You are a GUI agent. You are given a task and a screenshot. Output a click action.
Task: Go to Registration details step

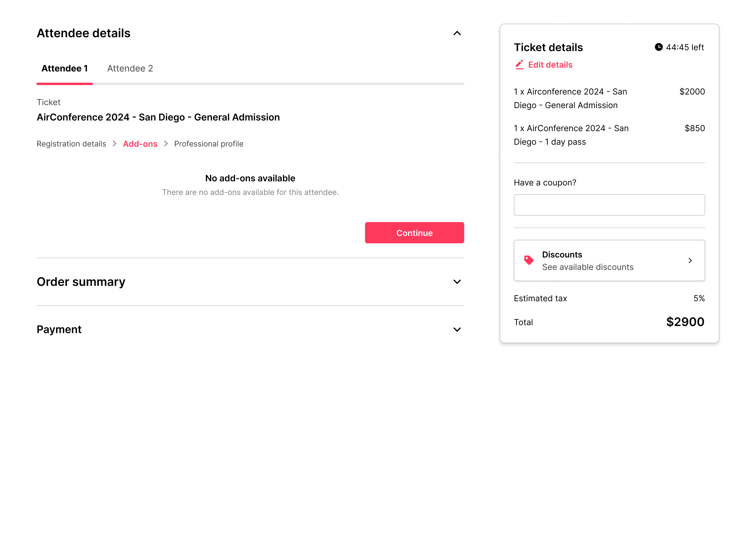(x=71, y=144)
